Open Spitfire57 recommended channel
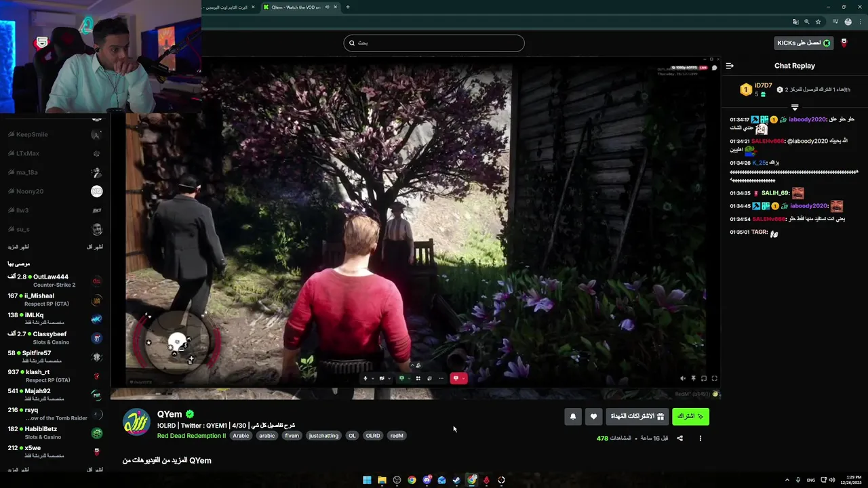Screen dimensions: 868x488 (55, 357)
